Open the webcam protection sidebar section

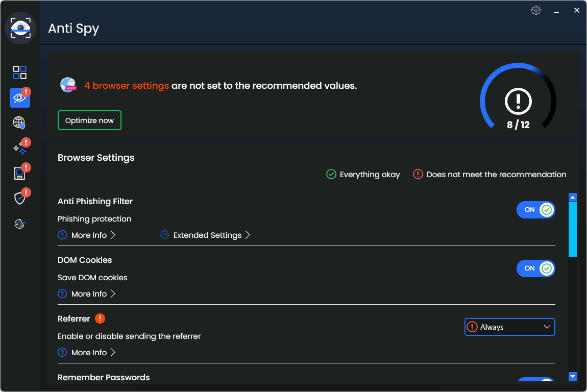click(x=20, y=173)
